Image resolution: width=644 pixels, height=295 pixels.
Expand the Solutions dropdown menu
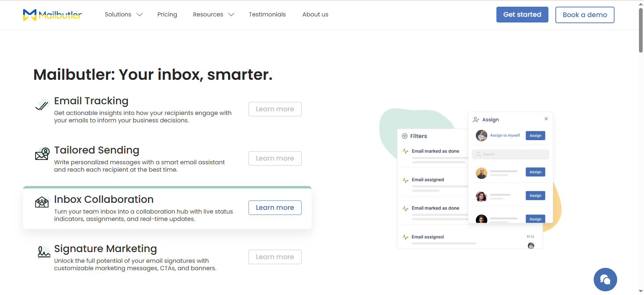point(124,14)
